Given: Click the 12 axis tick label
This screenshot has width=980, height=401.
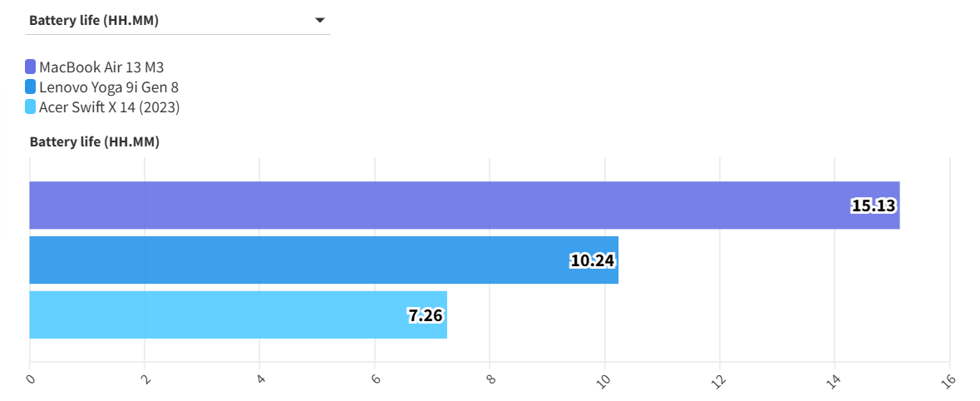Looking at the screenshot, I should point(720,380).
